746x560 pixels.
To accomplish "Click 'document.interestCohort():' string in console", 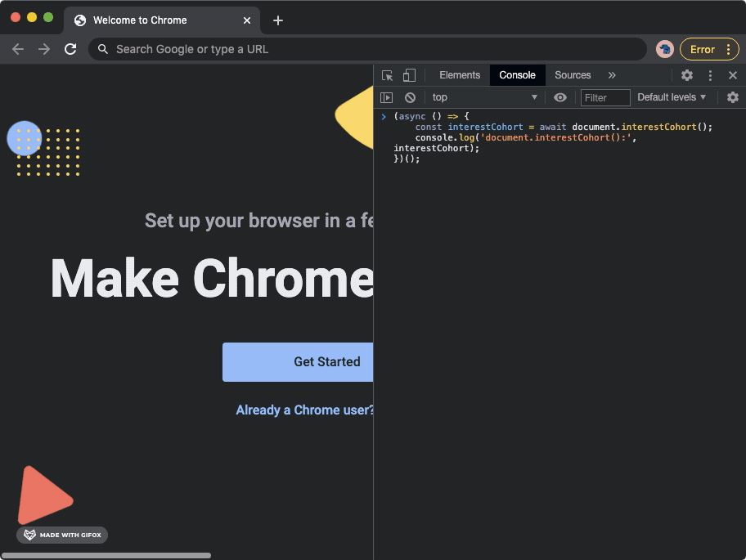I will (555, 138).
